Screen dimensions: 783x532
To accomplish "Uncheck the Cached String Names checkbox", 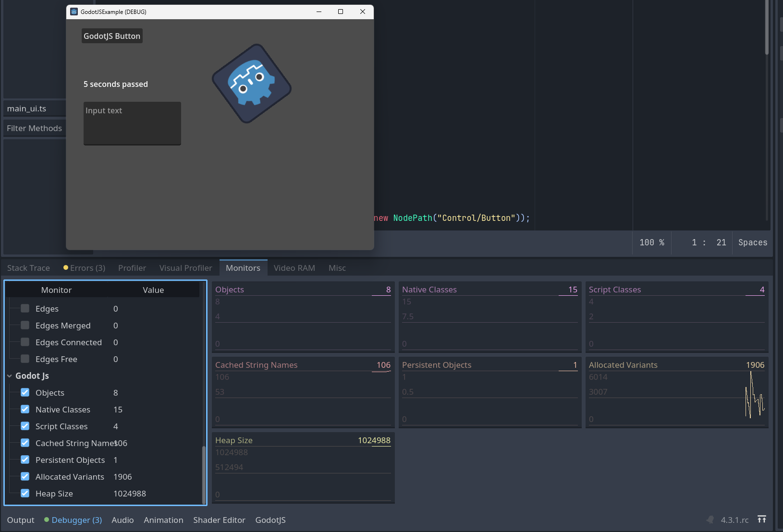I will click(x=25, y=443).
